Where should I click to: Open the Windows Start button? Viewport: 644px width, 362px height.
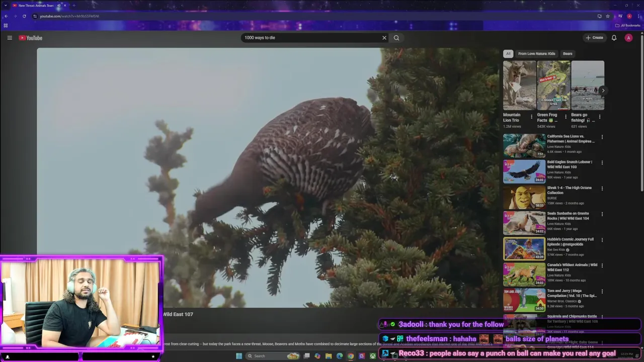tap(239, 356)
